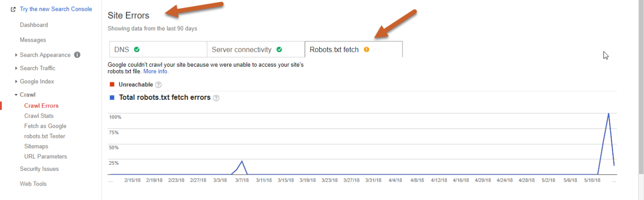
Task: Expand the Search Appearance menu section
Action: tap(16, 55)
